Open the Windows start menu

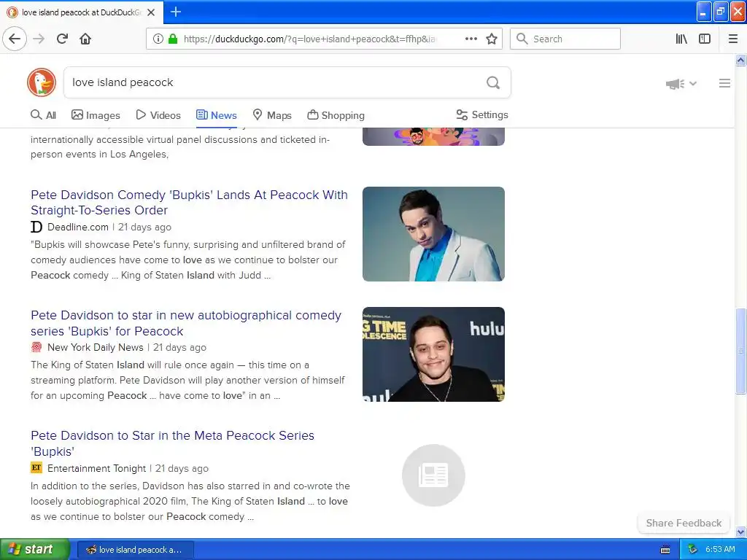34,550
